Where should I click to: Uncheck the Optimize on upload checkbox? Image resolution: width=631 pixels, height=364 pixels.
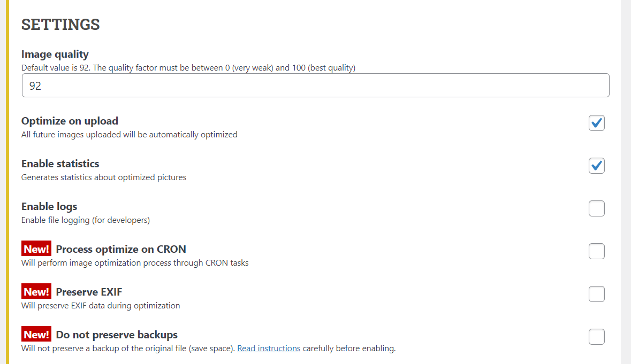[597, 123]
